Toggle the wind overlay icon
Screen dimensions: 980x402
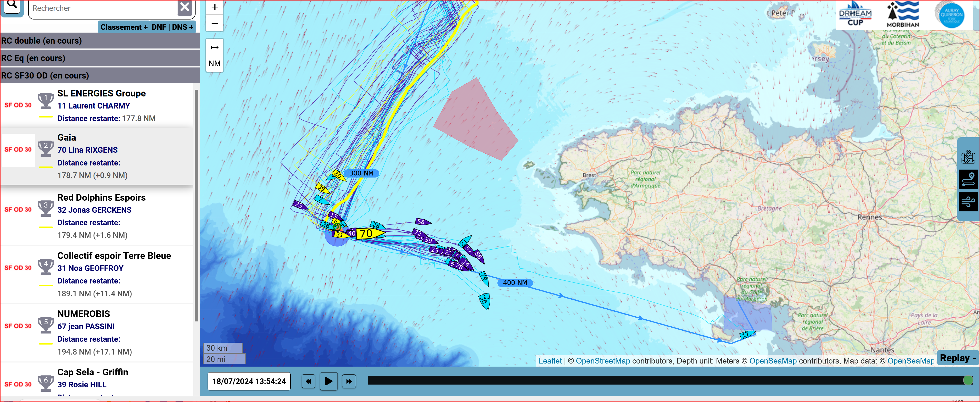click(x=968, y=202)
